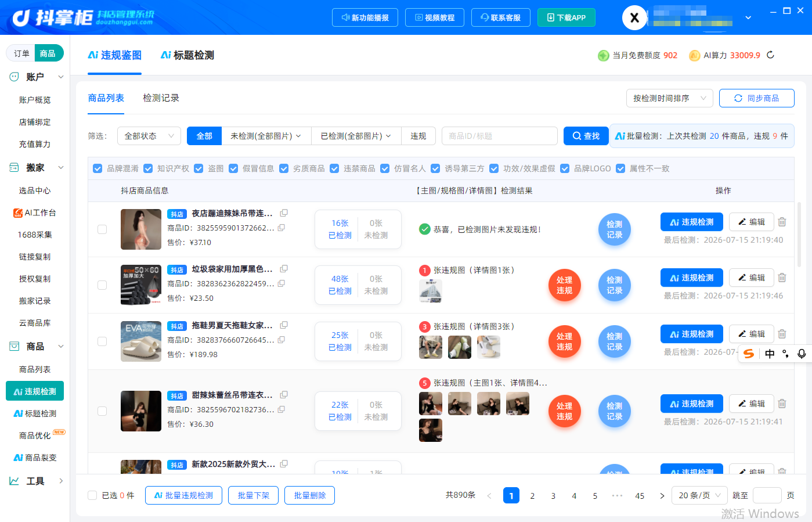812x522 pixels.
Task: Click the X profile avatar
Action: [634, 17]
